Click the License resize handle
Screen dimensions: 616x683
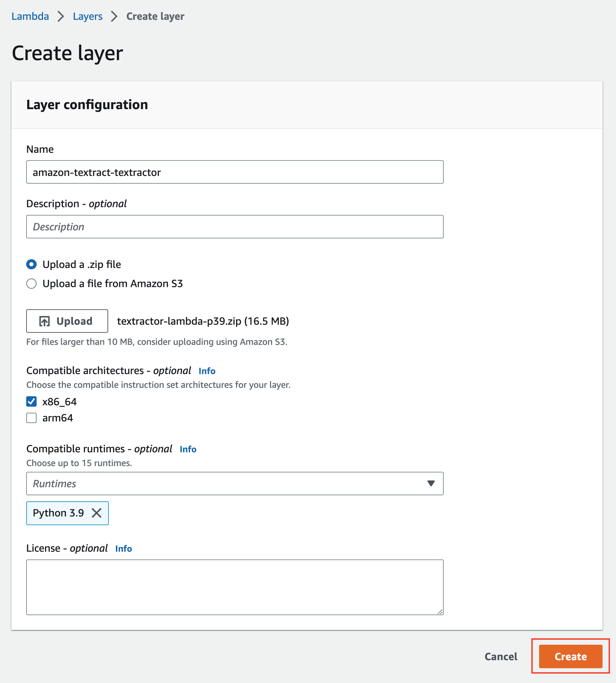click(x=440, y=611)
